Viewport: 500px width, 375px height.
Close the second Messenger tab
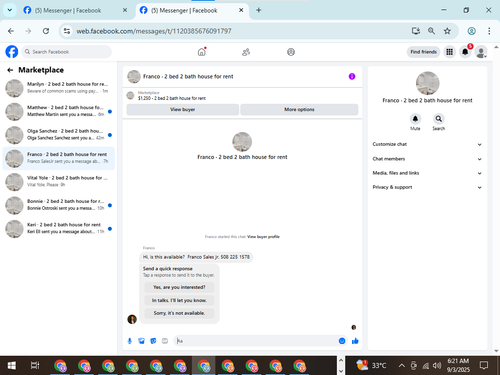tap(241, 10)
